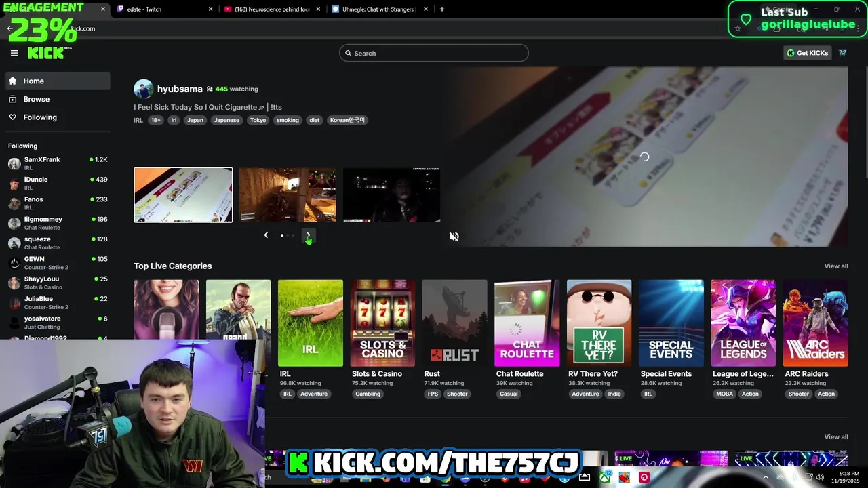The width and height of the screenshot is (868, 488).
Task: Click the Get KICKs button
Action: [x=807, y=53]
